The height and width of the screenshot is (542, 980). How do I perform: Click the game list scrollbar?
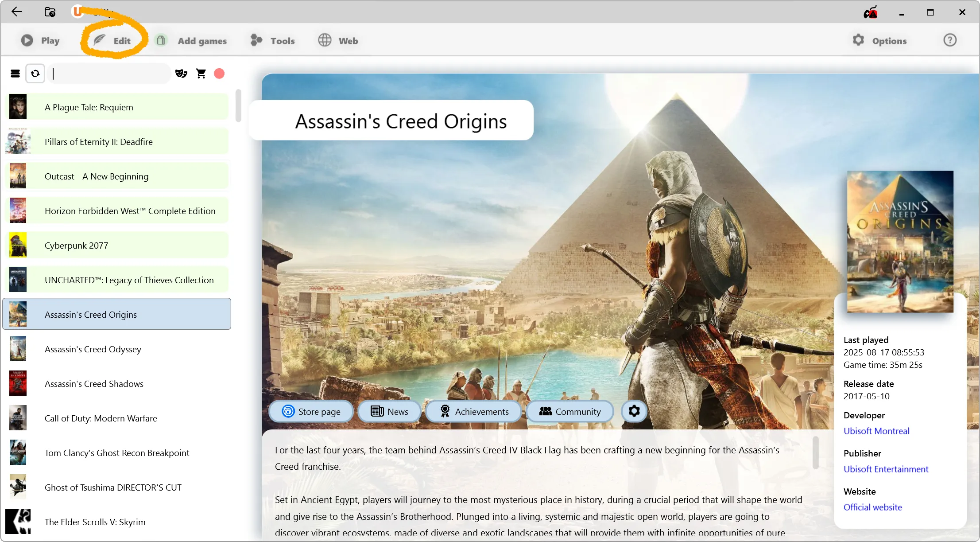point(238,106)
